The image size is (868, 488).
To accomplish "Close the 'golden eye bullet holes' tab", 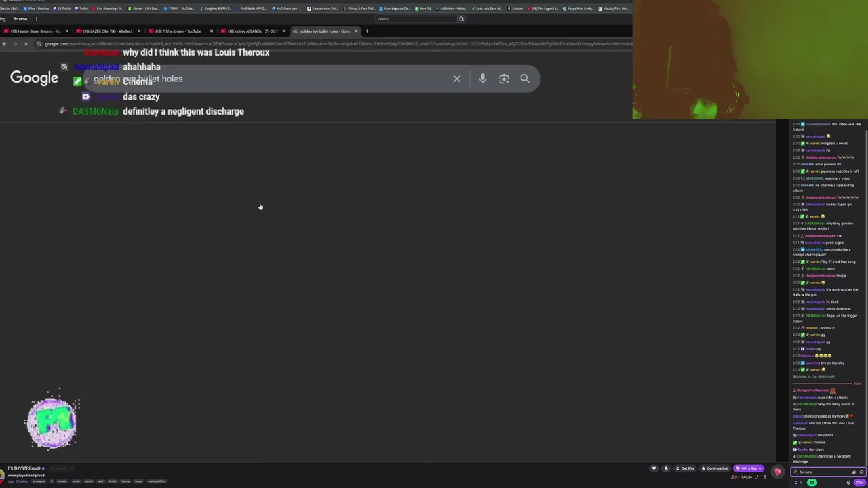I will 356,31.
